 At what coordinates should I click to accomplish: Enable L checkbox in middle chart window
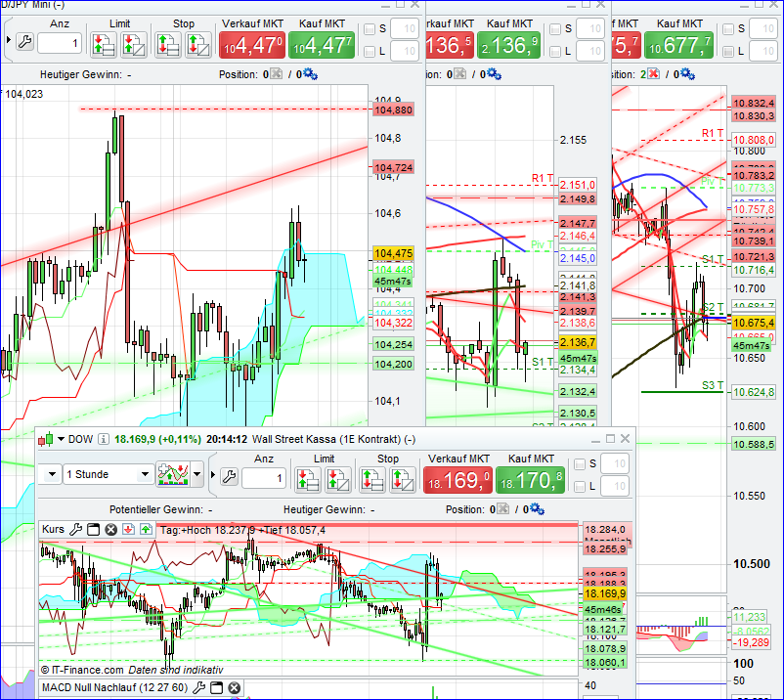click(x=555, y=51)
